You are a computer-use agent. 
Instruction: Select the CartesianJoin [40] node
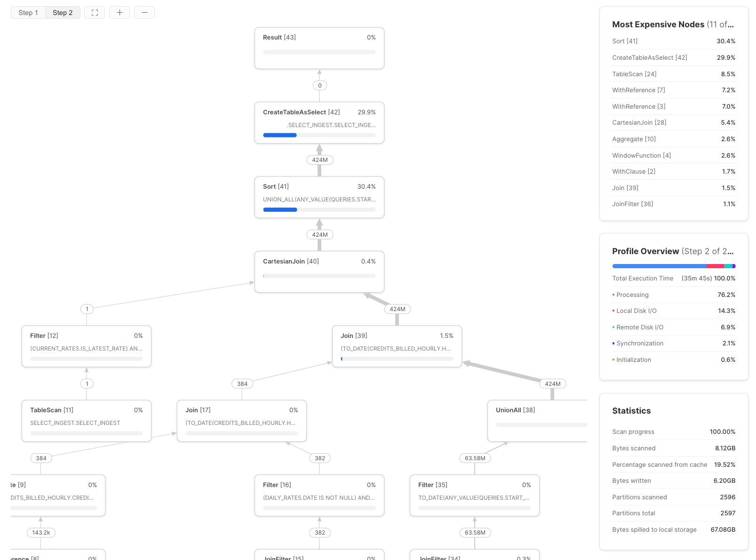coord(319,272)
